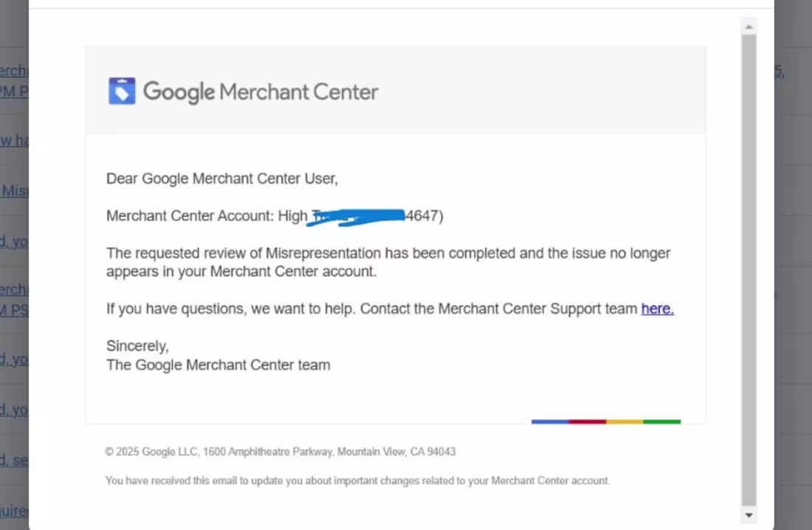Click the copyright symbol in the footer
Image resolution: width=812 pixels, height=530 pixels.
(109, 451)
